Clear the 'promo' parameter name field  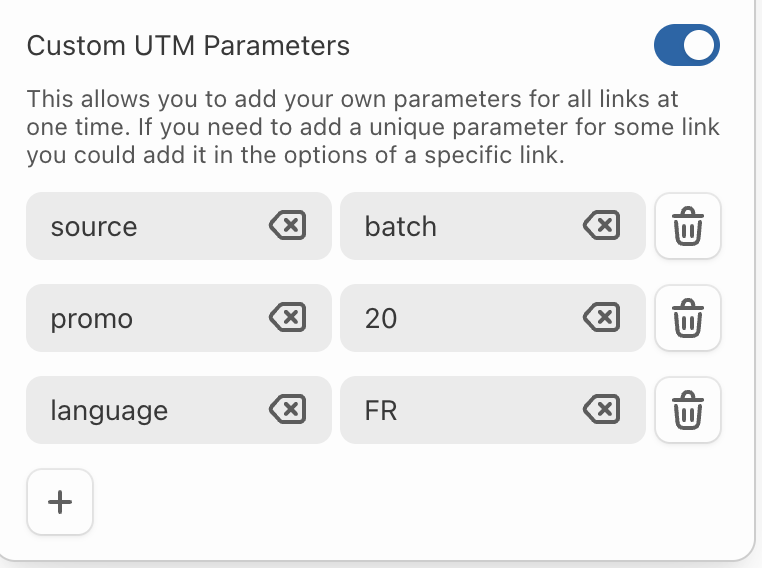click(x=287, y=318)
